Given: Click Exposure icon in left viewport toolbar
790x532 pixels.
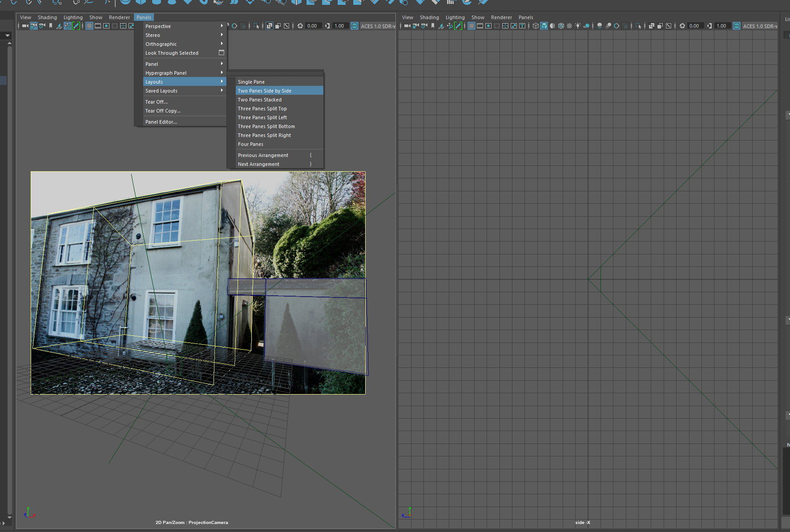Looking at the screenshot, I should pos(300,26).
